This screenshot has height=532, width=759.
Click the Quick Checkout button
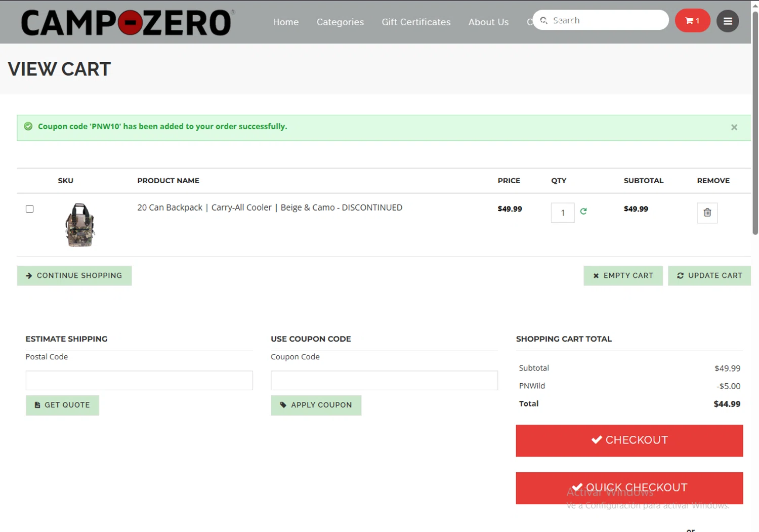(629, 488)
